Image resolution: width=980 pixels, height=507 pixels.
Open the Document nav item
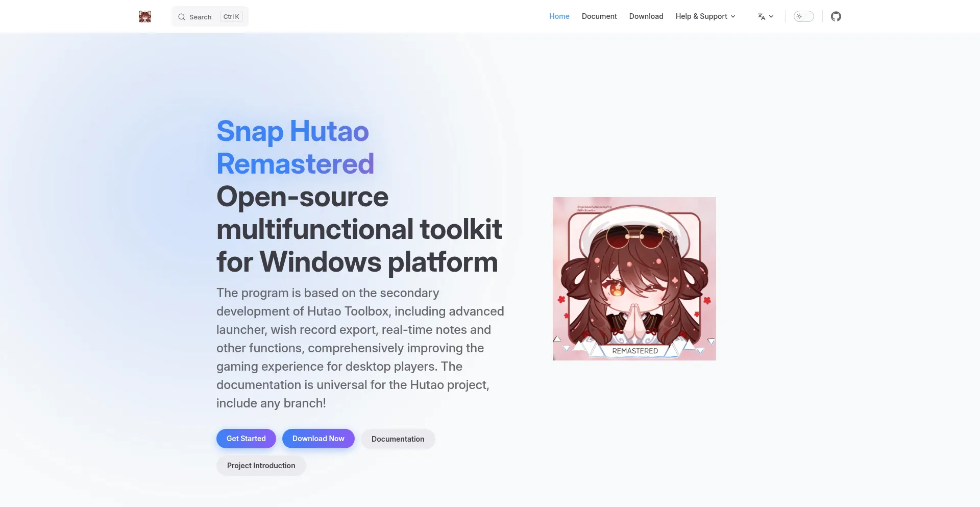[x=599, y=16]
